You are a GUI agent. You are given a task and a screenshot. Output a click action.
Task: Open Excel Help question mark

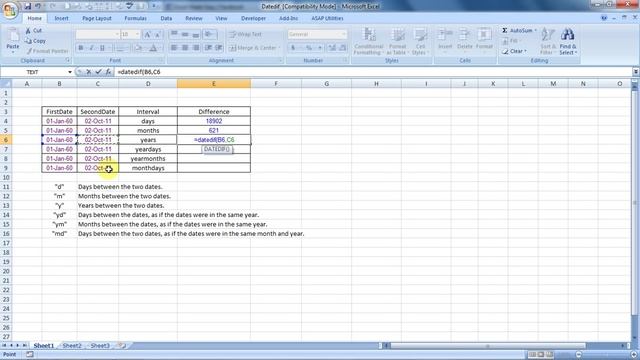coord(604,18)
